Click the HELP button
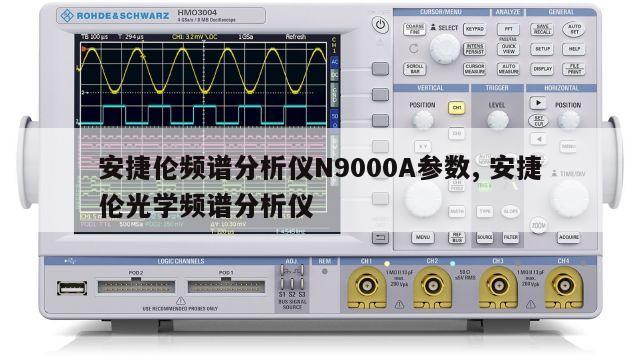The image size is (640, 360). click(x=574, y=49)
